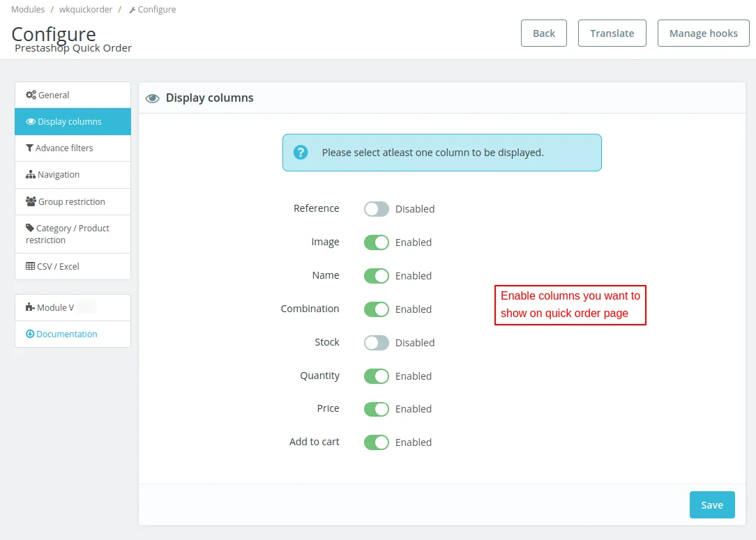The width and height of the screenshot is (756, 540).
Task: Click the Add to cart label
Action: point(315,441)
